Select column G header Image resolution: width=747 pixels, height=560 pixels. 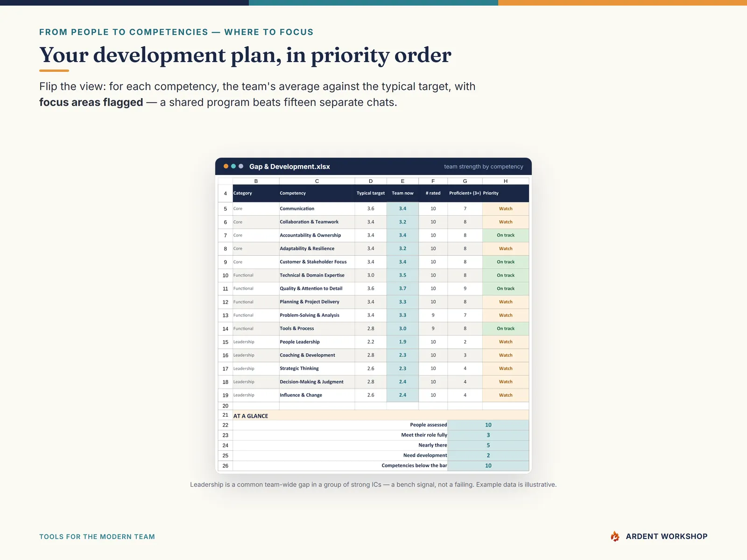click(465, 181)
